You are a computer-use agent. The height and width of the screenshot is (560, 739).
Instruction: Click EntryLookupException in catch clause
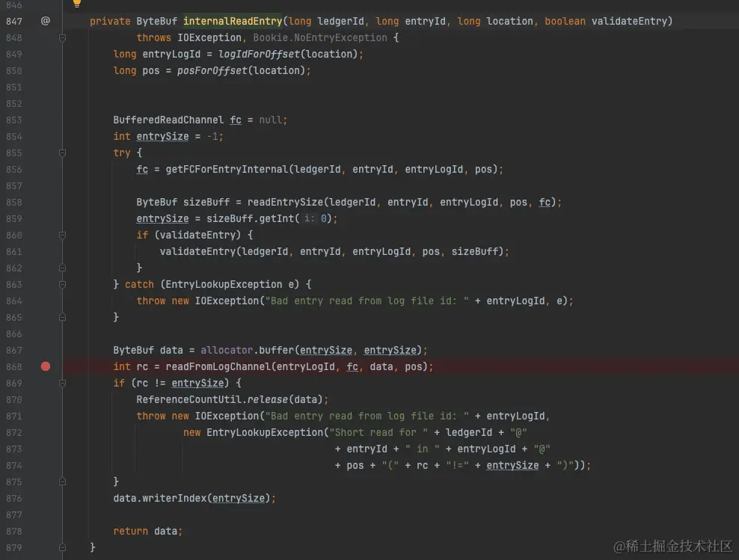click(224, 284)
